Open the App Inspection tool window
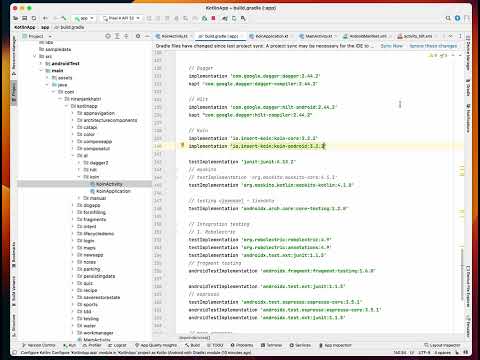The width and height of the screenshot is (480, 360). pos(335,345)
